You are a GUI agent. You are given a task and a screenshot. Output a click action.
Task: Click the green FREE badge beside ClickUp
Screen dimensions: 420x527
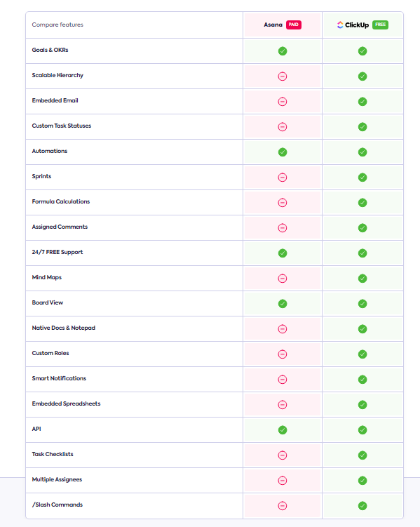click(x=380, y=25)
